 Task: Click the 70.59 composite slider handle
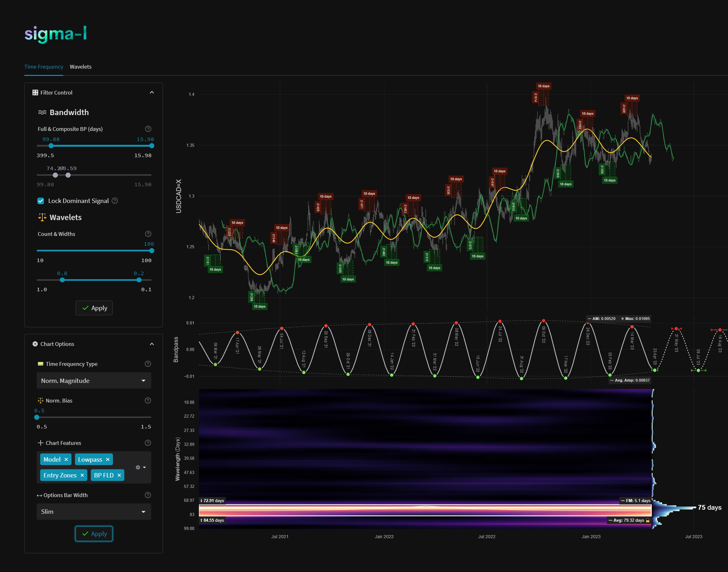(x=68, y=175)
